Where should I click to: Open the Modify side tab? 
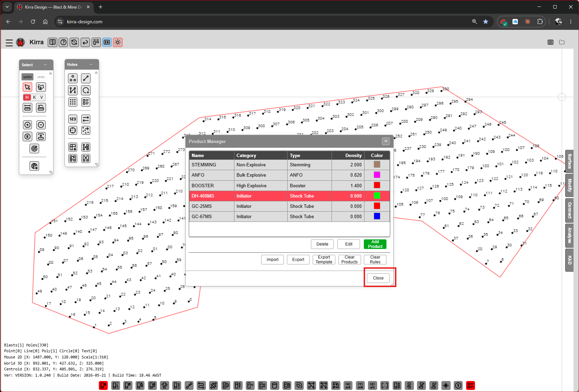pos(569,186)
